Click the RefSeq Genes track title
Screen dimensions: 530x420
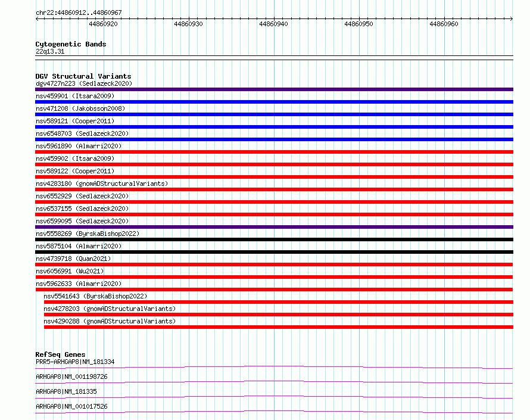point(60,354)
